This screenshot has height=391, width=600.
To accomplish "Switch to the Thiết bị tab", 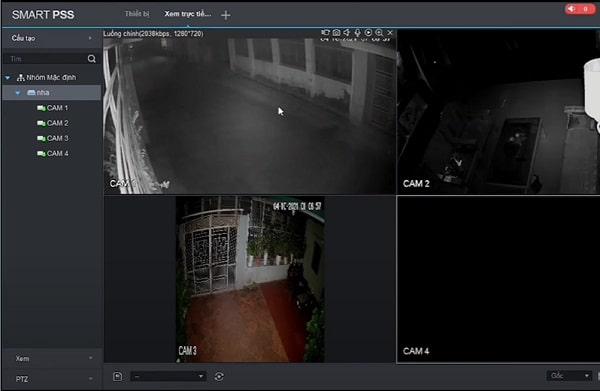I will 137,14.
